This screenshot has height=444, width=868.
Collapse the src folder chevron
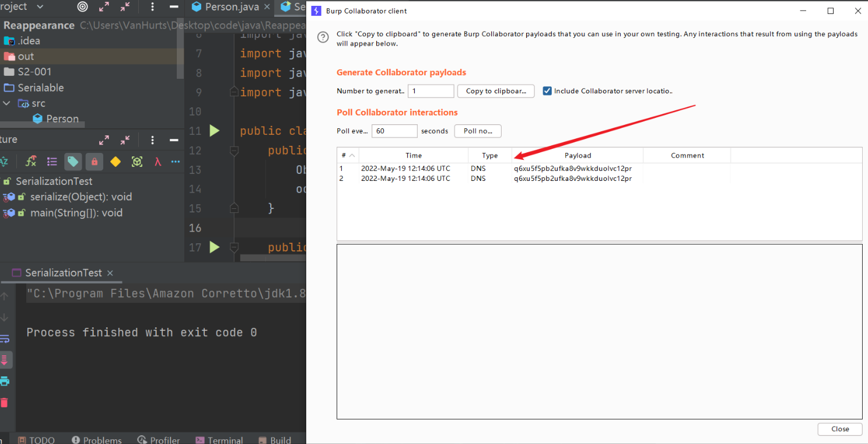[x=7, y=103]
